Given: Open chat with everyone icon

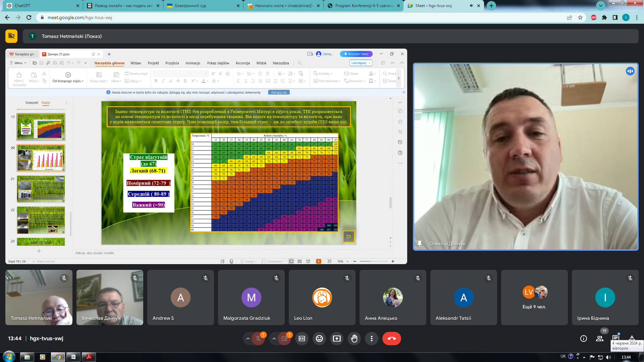Looking at the screenshot, I should point(616,338).
